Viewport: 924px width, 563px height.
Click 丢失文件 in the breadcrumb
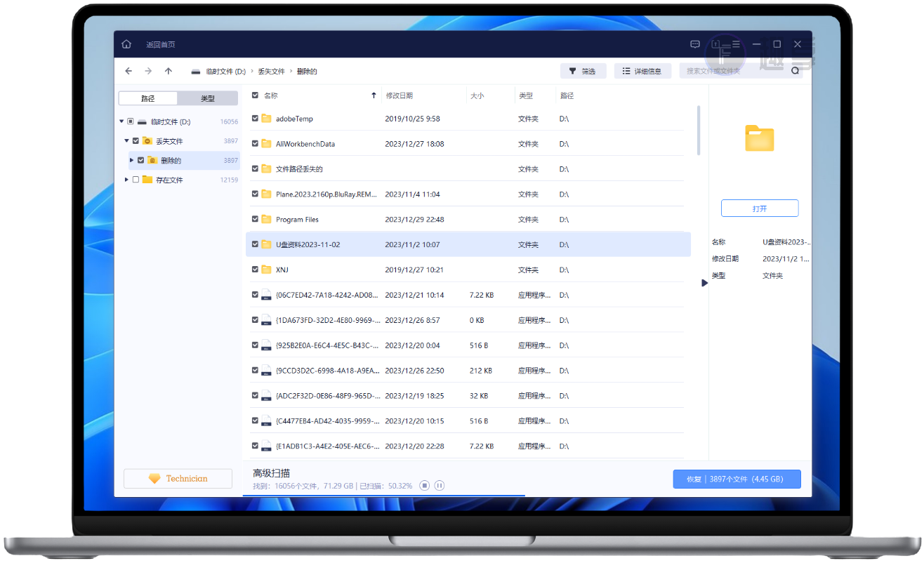click(272, 72)
